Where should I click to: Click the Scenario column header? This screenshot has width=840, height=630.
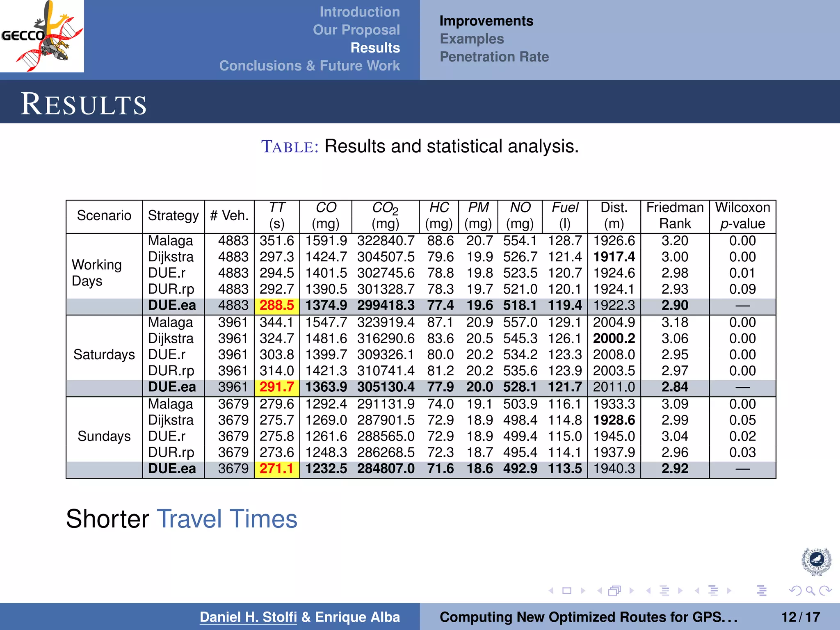coord(104,215)
